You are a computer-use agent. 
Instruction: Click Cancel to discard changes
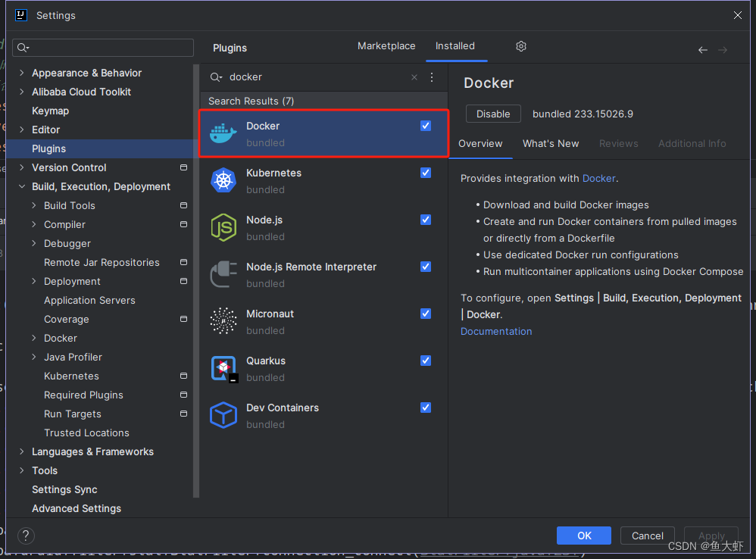coord(647,536)
